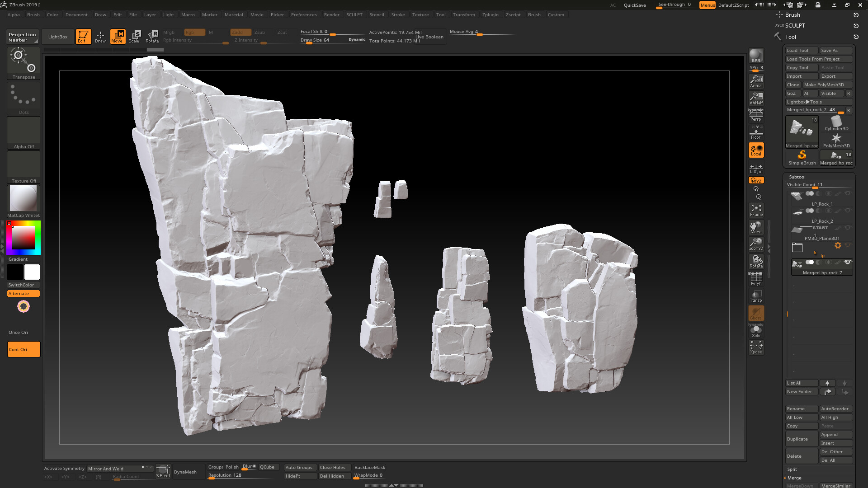This screenshot has height=488, width=868.
Task: Click the Frame view icon
Action: 756,210
